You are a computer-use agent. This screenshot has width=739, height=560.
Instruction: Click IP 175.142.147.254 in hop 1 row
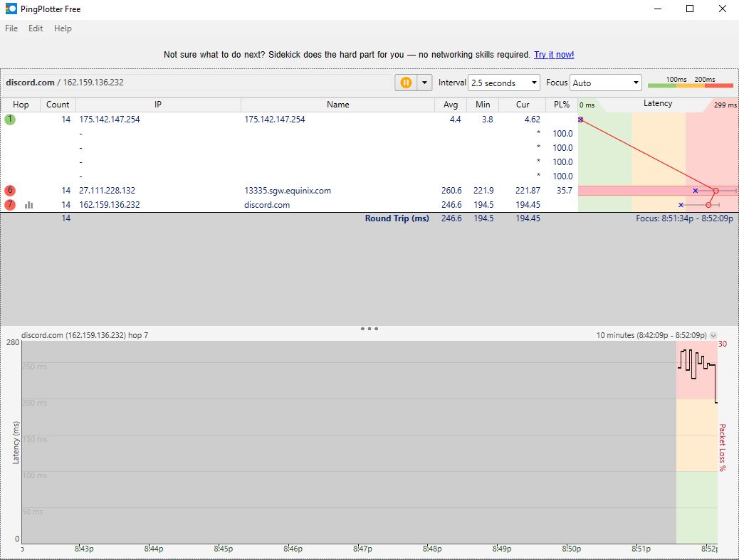click(110, 120)
